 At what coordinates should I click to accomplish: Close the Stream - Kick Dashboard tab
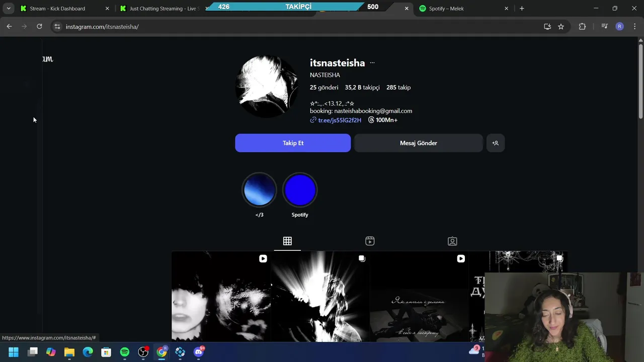tap(107, 9)
